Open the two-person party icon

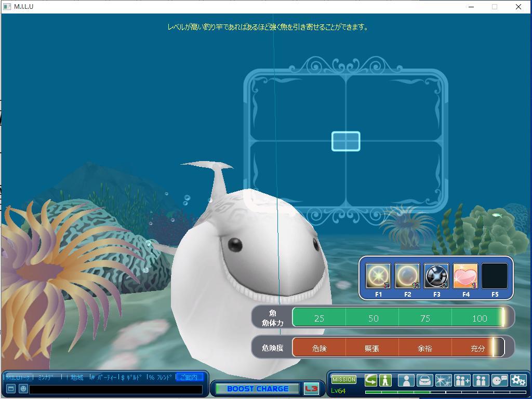tap(481, 380)
